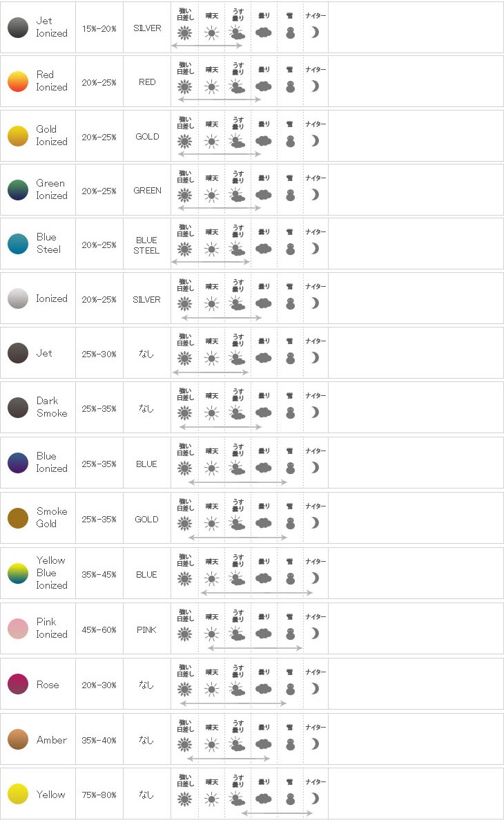Viewport: 504px width, 825px height.
Task: Click the clear sky sun icon in Dark Smoke row
Action: 211,413
